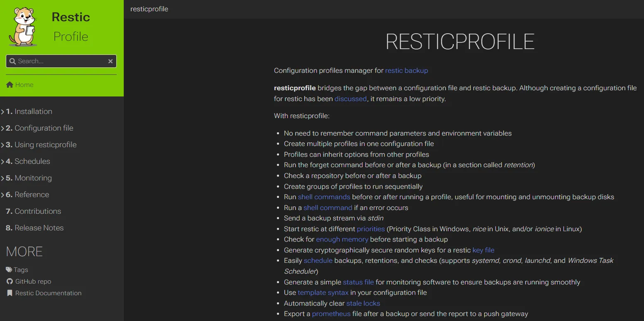Expand the Reference section chevron
644x321 pixels.
[x=2, y=195]
